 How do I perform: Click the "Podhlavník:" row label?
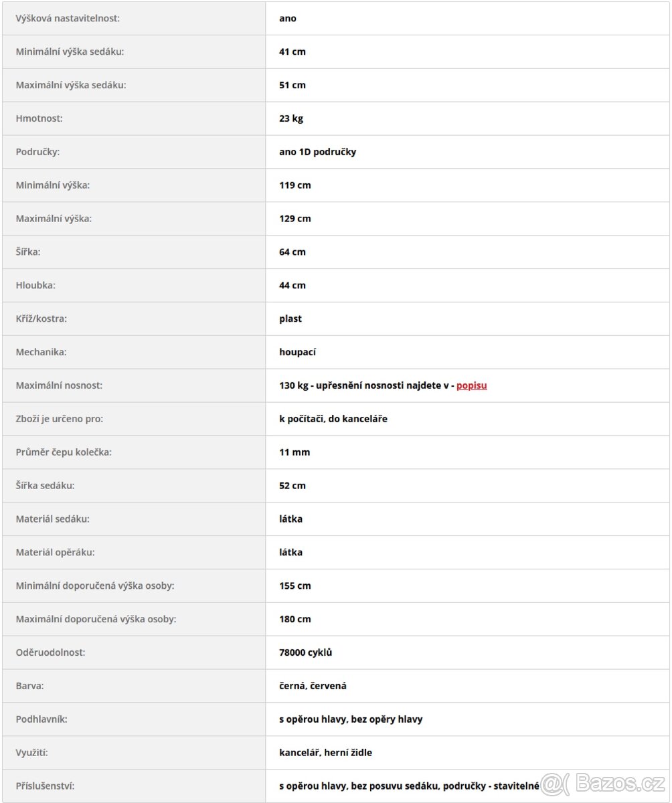pyautogui.click(x=41, y=719)
